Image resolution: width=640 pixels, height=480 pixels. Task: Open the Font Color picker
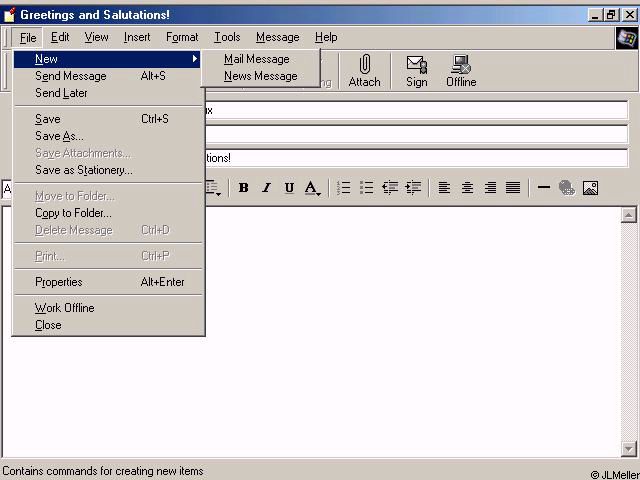coord(312,188)
